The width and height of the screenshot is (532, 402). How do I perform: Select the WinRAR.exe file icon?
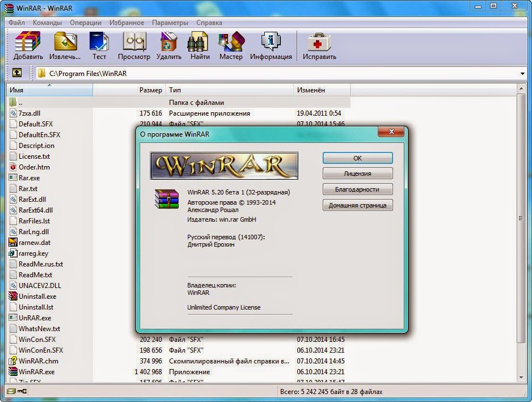(x=13, y=371)
